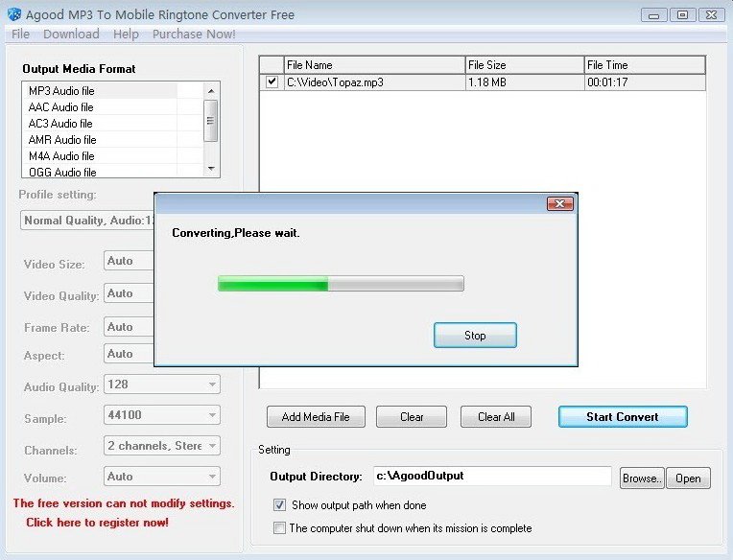The height and width of the screenshot is (560, 733).
Task: Click the File Time column header
Action: pyautogui.click(x=645, y=65)
